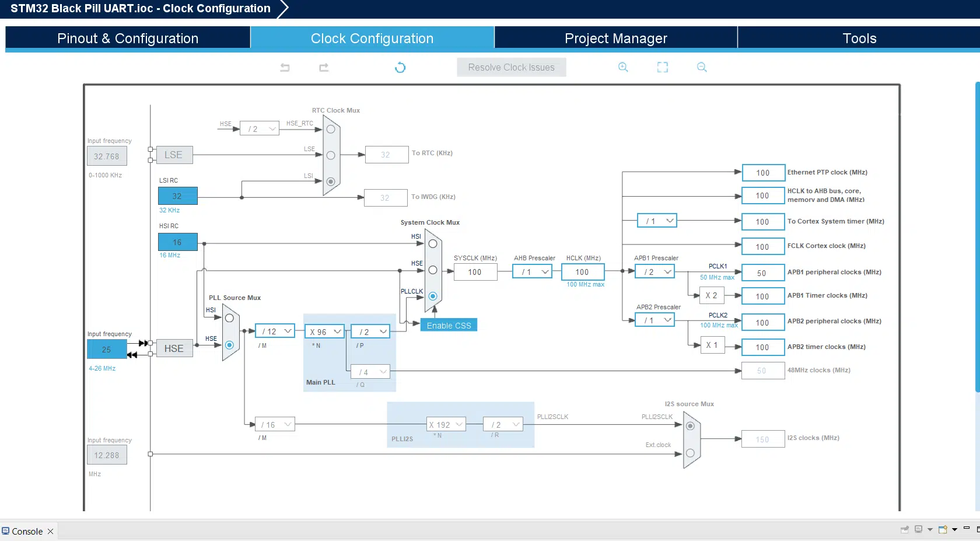Click the LSE oscillator block

174,155
